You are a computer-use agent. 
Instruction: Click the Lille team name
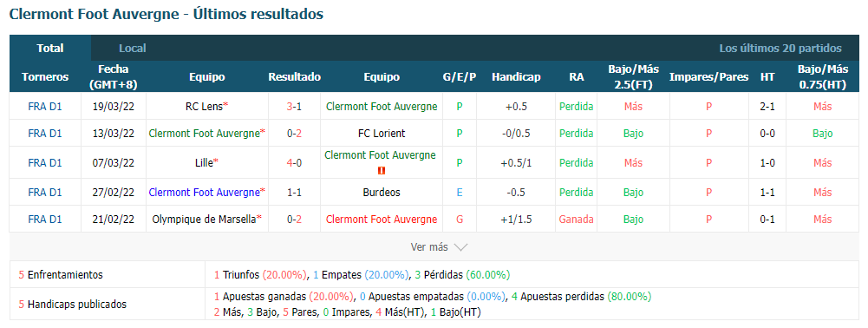pyautogui.click(x=205, y=163)
